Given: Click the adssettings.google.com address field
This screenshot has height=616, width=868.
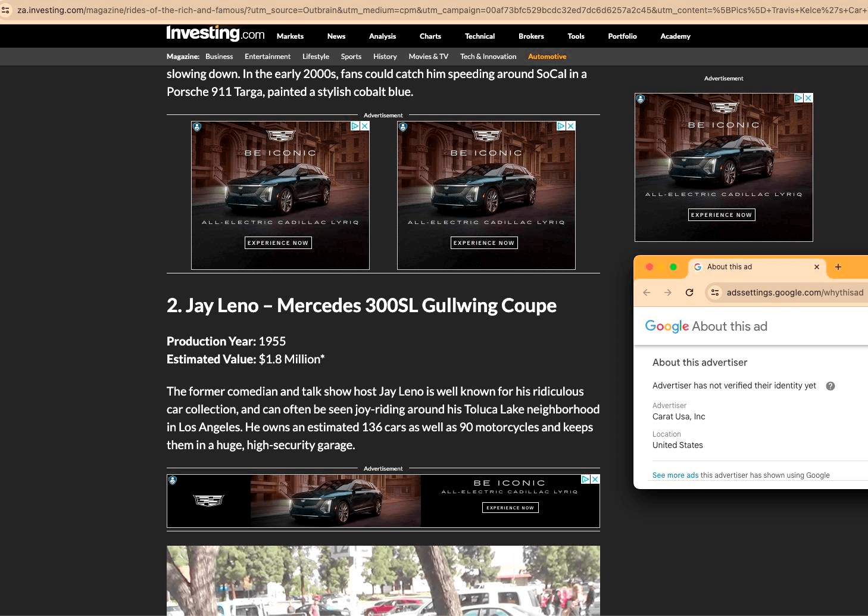Looking at the screenshot, I should click(795, 293).
